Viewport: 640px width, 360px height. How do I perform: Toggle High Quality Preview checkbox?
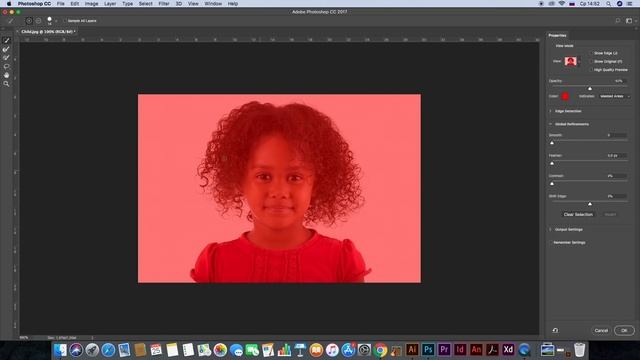(591, 70)
